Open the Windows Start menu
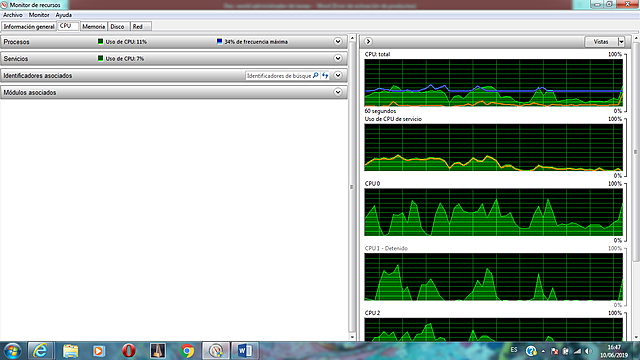 click(12, 351)
